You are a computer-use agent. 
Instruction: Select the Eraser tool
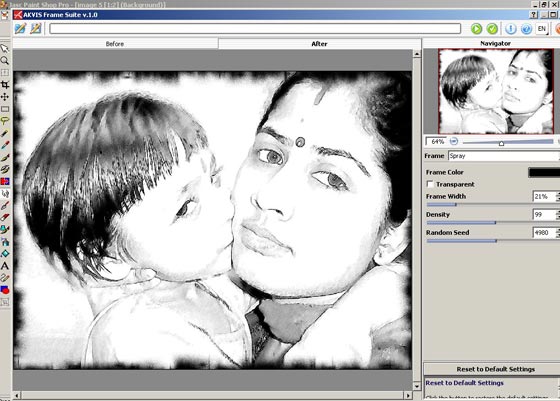(x=5, y=217)
